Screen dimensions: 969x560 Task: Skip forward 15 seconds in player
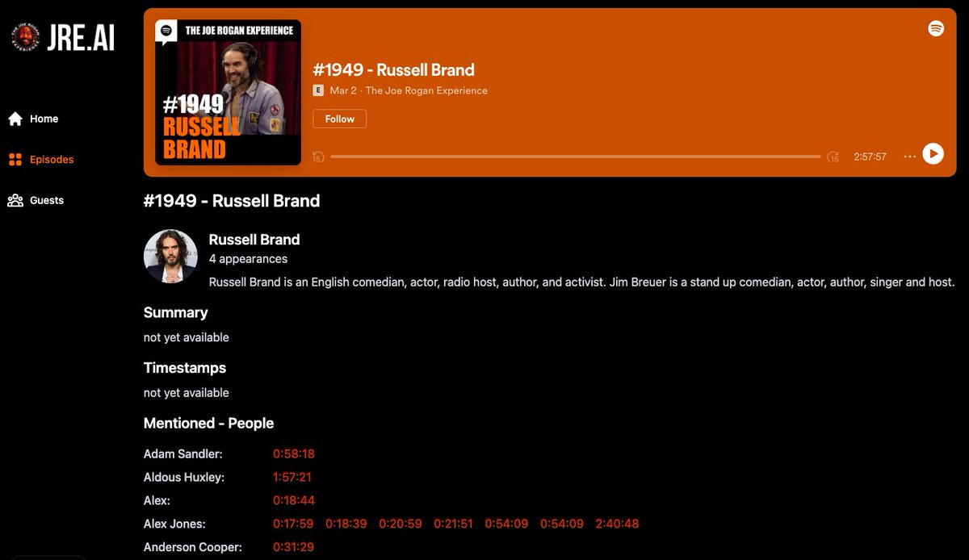pos(833,157)
